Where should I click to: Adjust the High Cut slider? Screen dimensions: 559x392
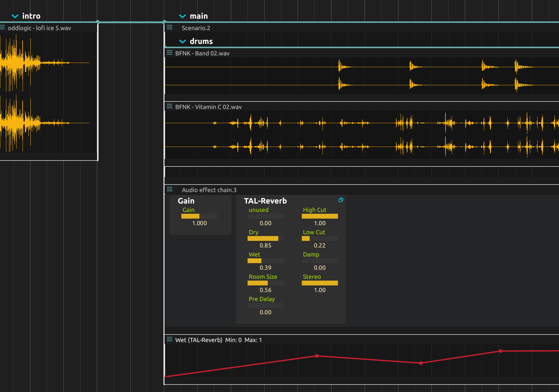pyautogui.click(x=320, y=216)
